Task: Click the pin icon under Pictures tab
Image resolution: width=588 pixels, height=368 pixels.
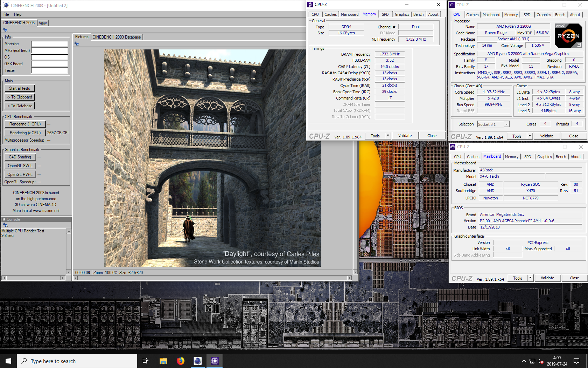Action: [x=77, y=44]
